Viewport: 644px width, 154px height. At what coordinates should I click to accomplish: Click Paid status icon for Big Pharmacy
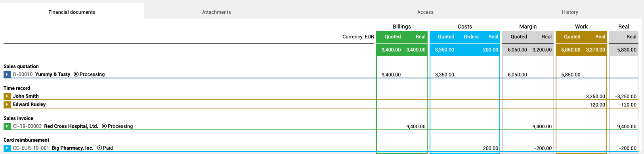coord(99,148)
